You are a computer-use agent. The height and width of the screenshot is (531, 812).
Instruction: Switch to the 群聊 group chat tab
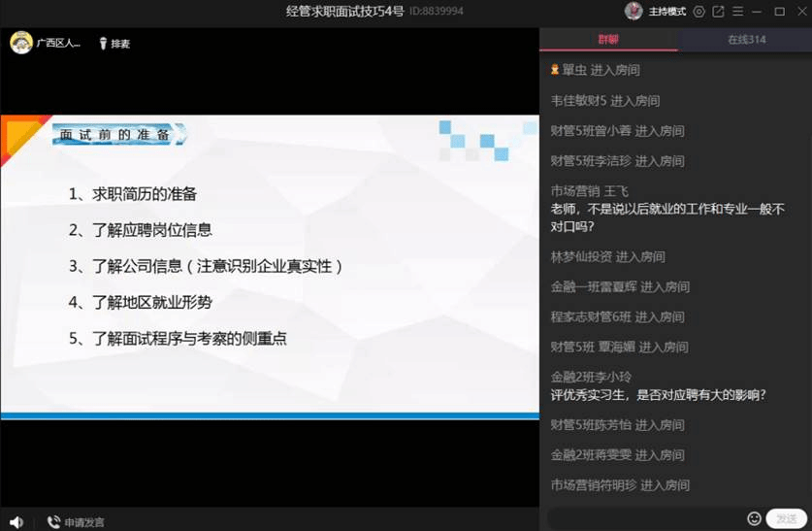tap(608, 40)
